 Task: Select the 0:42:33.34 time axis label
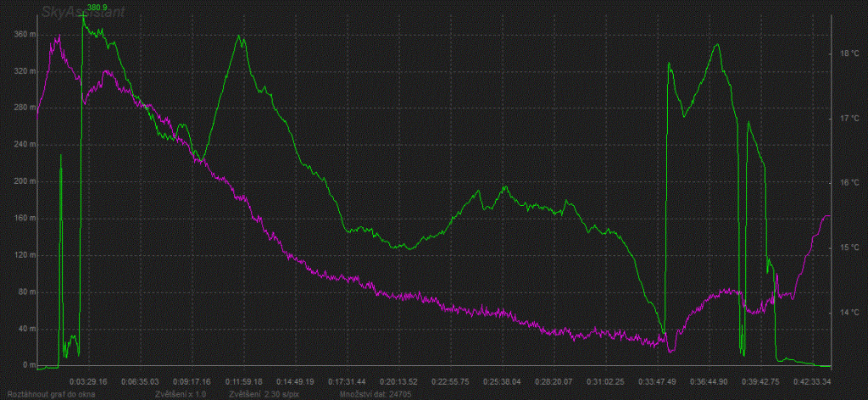coord(811,381)
